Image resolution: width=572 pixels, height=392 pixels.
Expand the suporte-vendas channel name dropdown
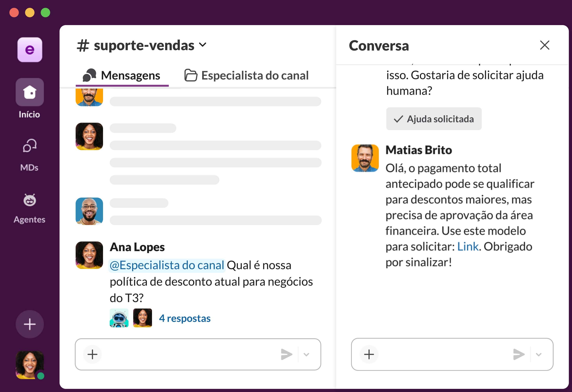pos(202,45)
